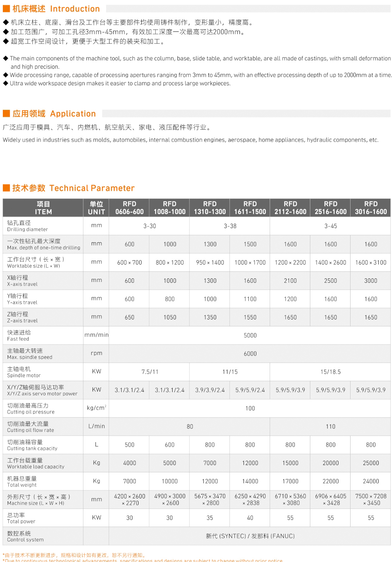This screenshot has width=392, height=562.
Task: Click the diamond bullet before 加工范围广 line
Action: [5, 32]
